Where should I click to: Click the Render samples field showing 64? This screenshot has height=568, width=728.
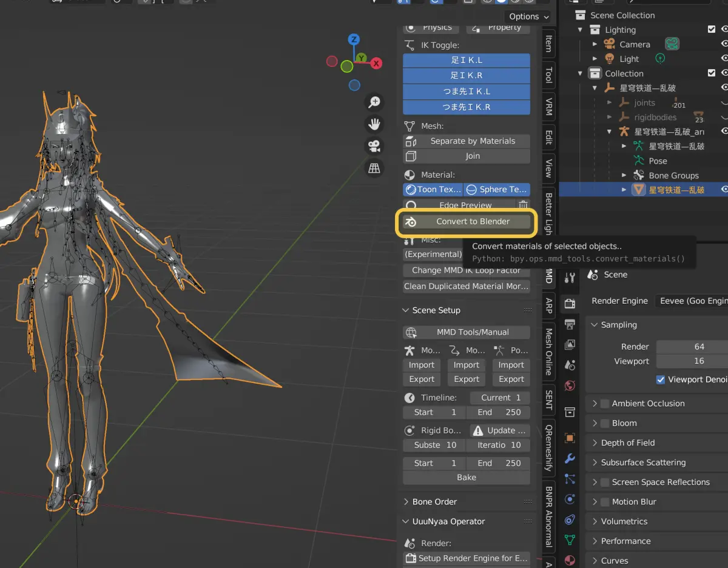(692, 347)
